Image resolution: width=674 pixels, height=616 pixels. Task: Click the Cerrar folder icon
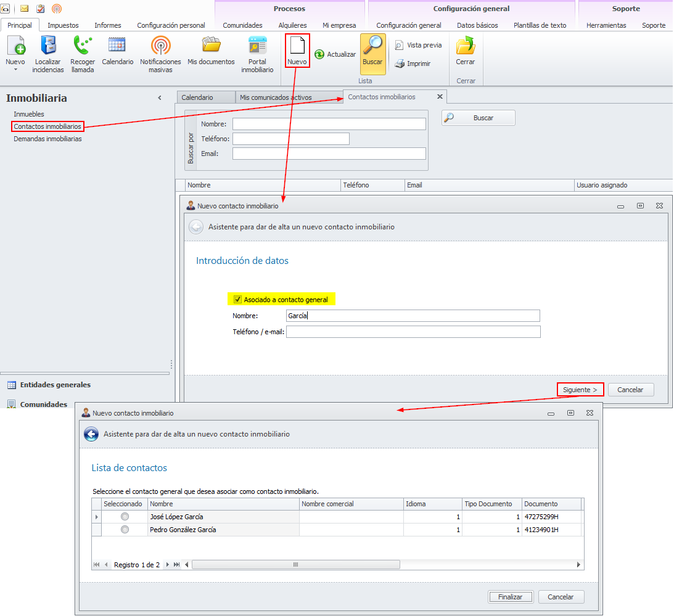pos(466,46)
